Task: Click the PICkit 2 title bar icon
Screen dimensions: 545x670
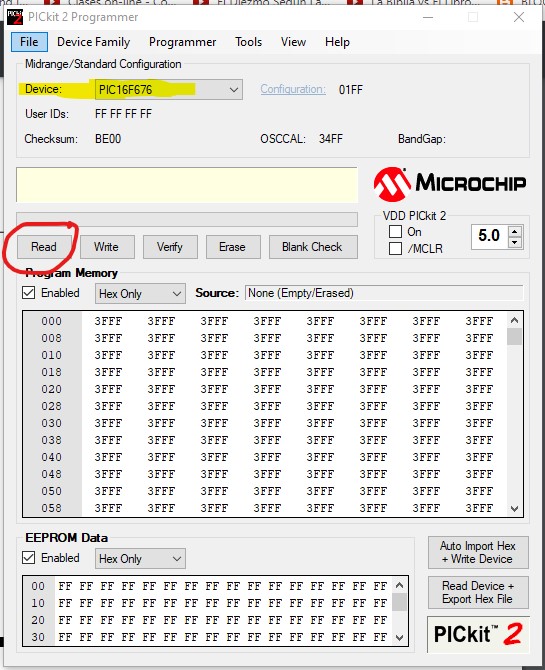Action: (15, 17)
